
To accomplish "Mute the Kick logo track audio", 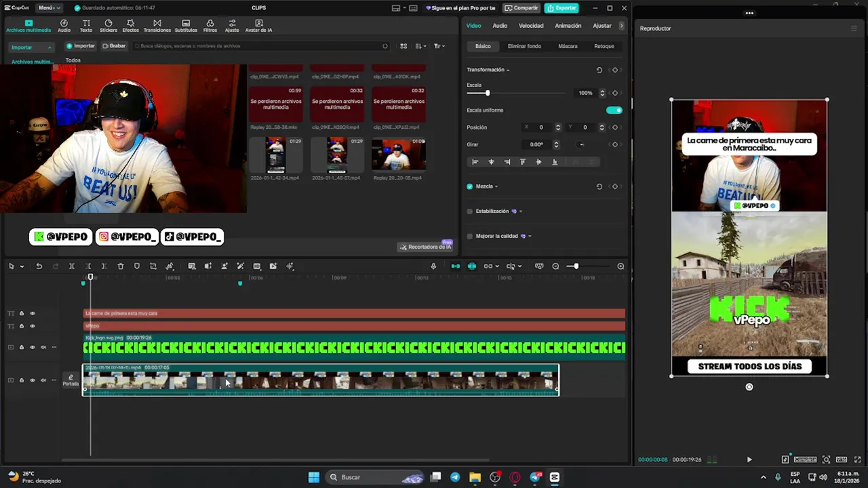I will coord(43,347).
